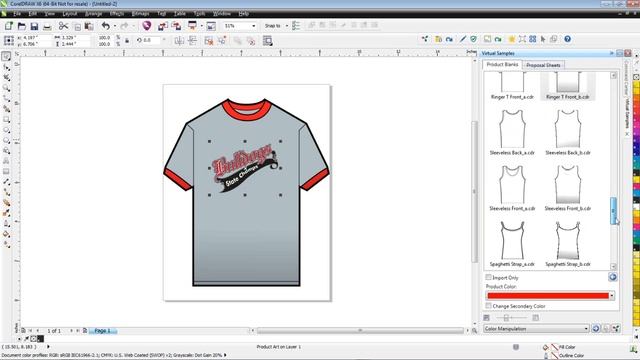
Task: Select Ringer T Front_b.cdr thumbnail
Action: pos(568,86)
